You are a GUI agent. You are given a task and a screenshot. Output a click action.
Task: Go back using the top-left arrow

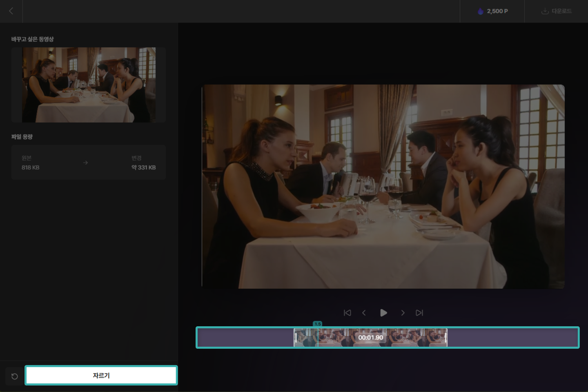[11, 11]
